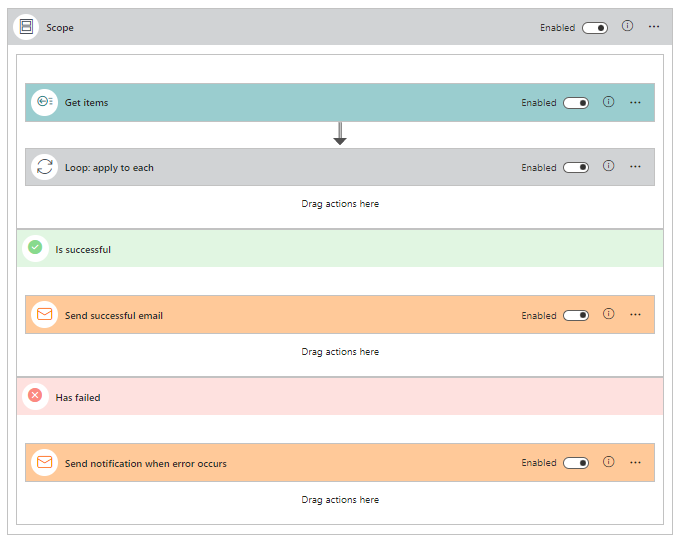681x544 pixels.
Task: Turn off the Send successful email toggle
Action: 576,316
